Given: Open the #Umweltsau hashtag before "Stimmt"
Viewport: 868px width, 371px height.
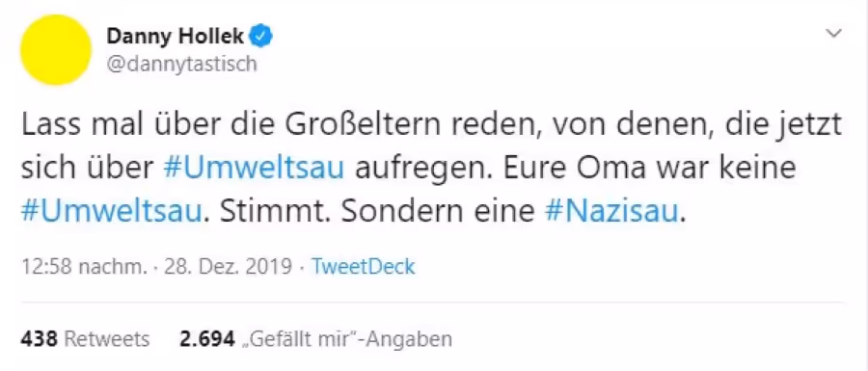Looking at the screenshot, I should pyautogui.click(x=111, y=213).
